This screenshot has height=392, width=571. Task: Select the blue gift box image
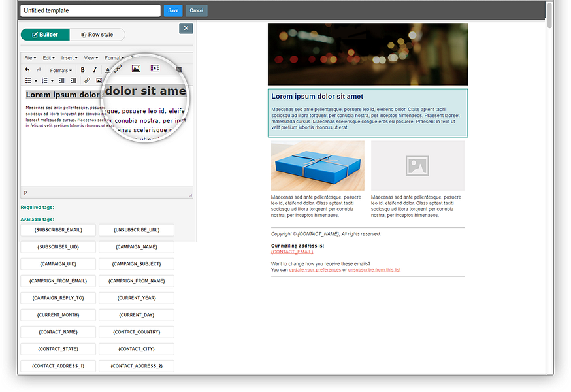tap(318, 166)
